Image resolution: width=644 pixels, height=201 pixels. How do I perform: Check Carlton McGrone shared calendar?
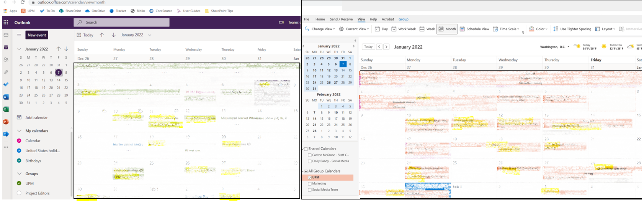310,155
